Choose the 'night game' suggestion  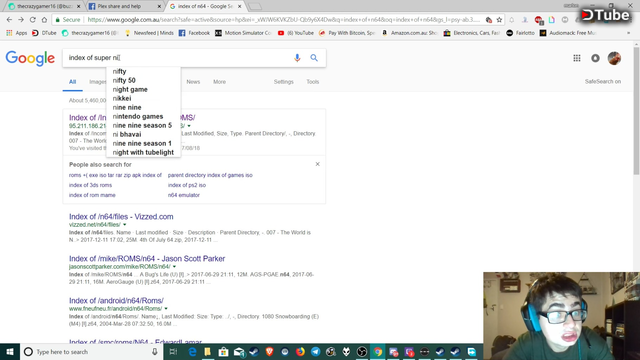point(130,89)
